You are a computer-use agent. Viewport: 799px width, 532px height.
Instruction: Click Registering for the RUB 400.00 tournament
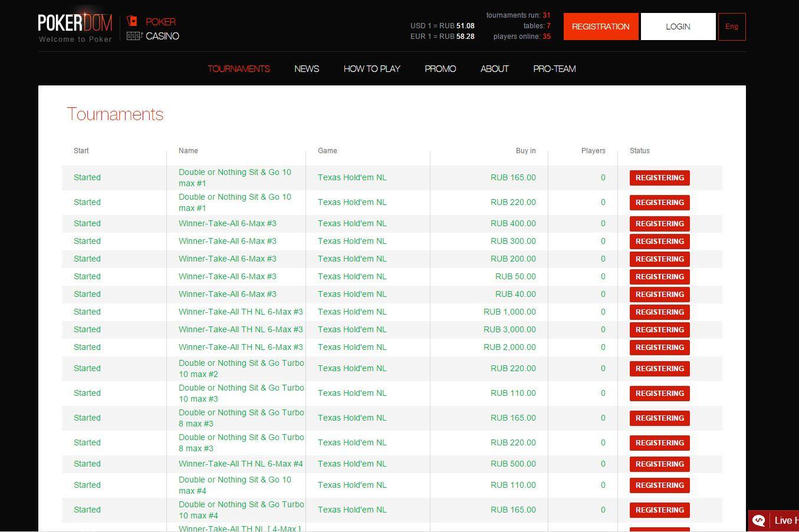[x=659, y=224]
